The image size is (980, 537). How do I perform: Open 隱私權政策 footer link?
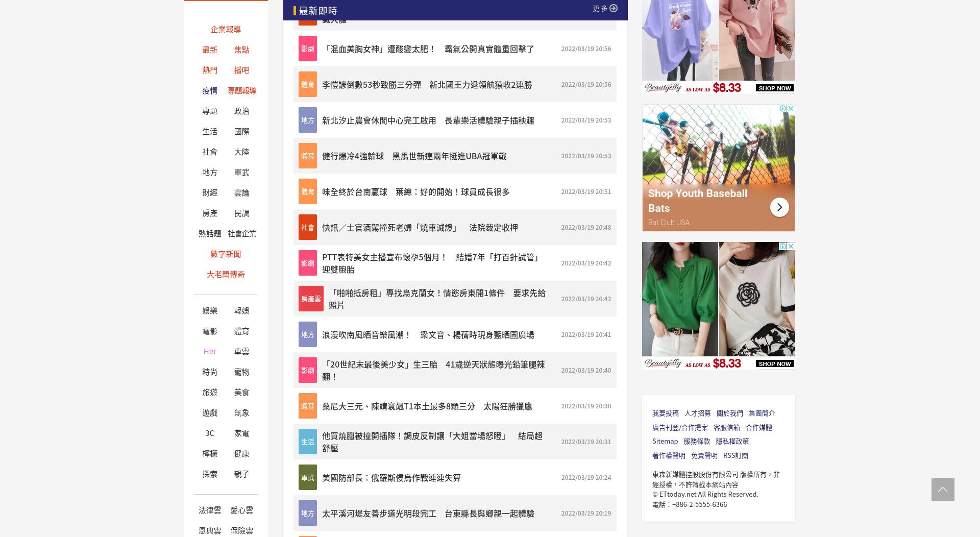pos(732,441)
